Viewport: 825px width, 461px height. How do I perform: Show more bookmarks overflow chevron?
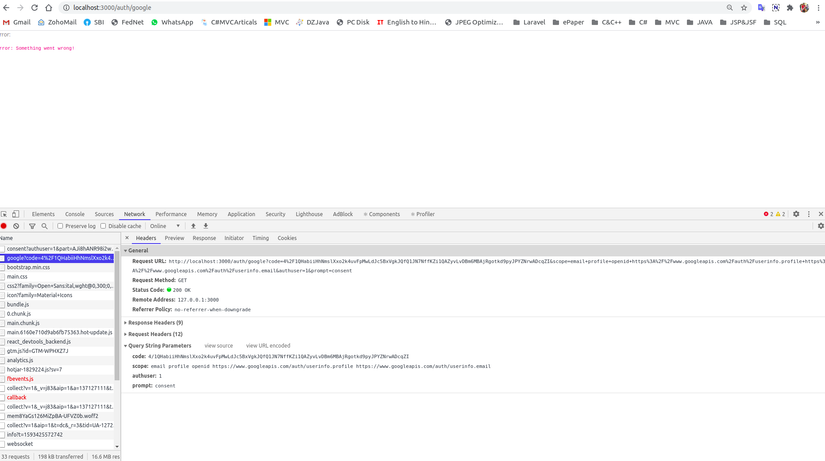[818, 22]
